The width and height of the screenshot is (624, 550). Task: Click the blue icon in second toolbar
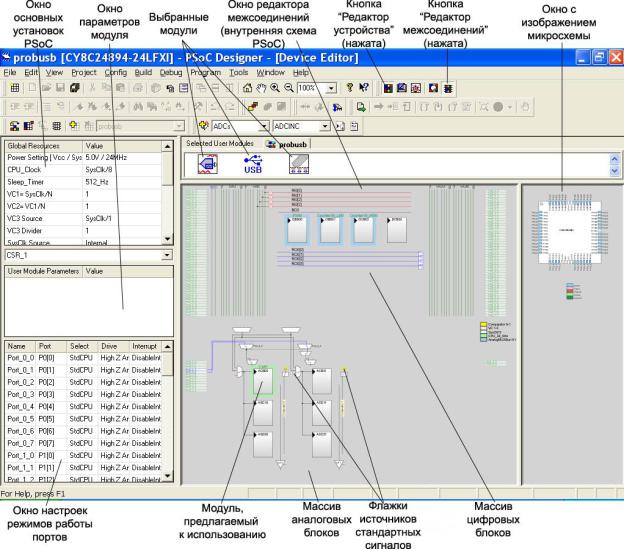[x=337, y=107]
